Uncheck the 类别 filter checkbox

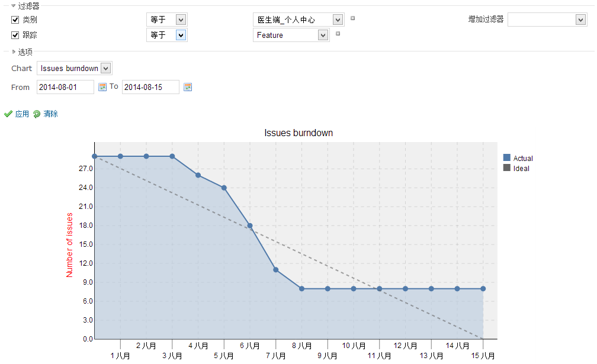pos(15,20)
